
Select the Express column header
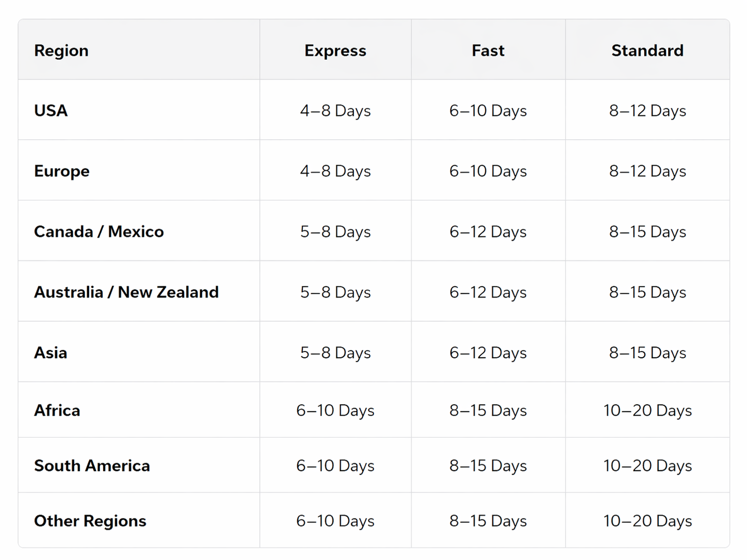point(335,51)
